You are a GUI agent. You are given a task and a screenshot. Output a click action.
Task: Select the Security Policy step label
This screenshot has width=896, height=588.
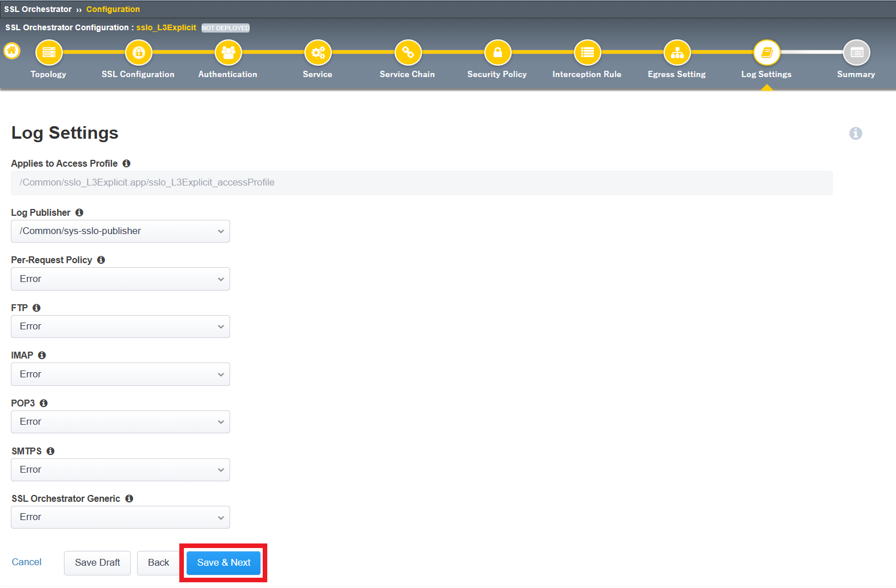pyautogui.click(x=497, y=74)
